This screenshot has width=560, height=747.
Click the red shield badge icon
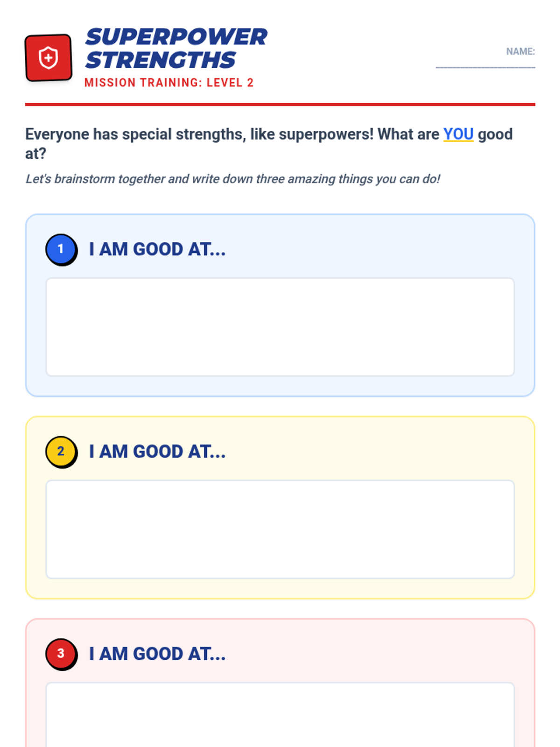48,58
